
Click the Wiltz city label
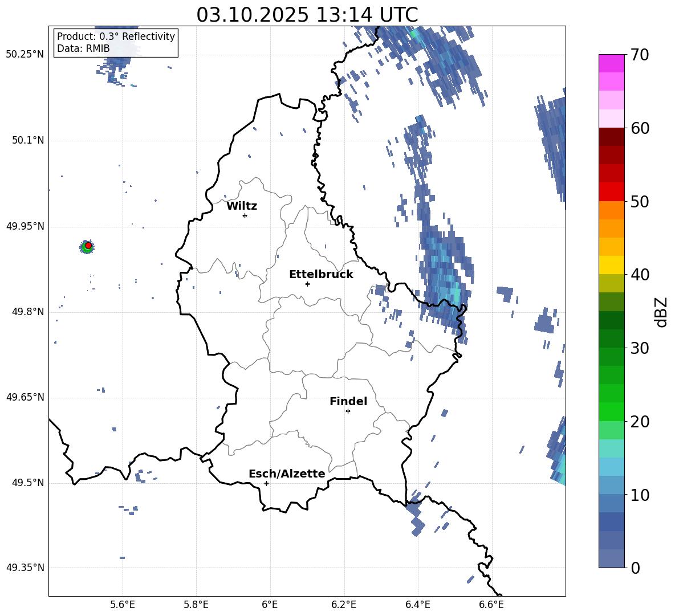click(x=242, y=206)
